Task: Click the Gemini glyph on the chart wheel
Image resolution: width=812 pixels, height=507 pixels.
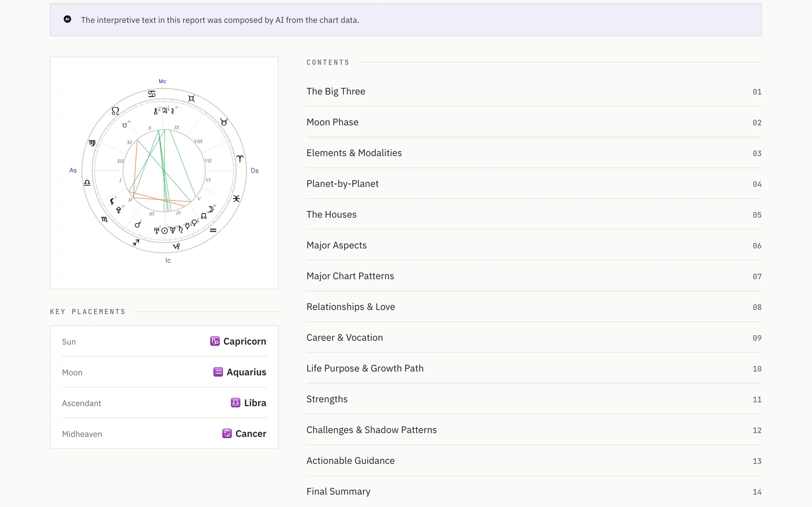Action: click(192, 98)
